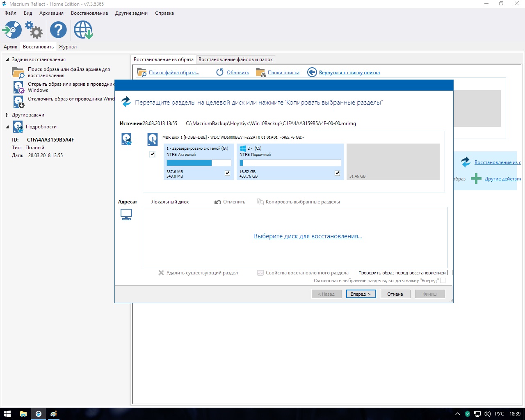Click the Подробности disk icon
The width and height of the screenshot is (525, 420).
(x=18, y=127)
